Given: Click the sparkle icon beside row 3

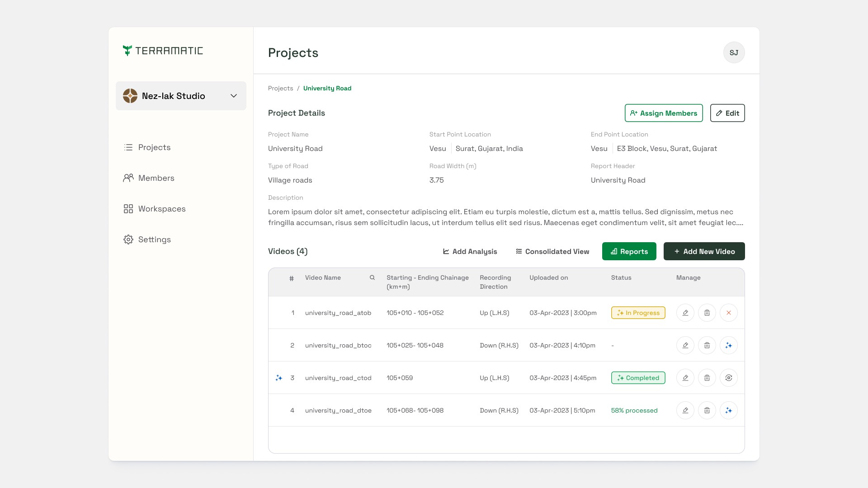Looking at the screenshot, I should coord(279,378).
